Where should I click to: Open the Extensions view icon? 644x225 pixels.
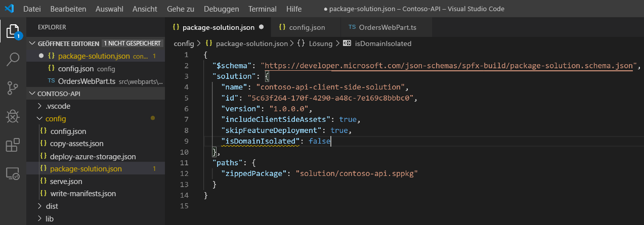(13, 145)
